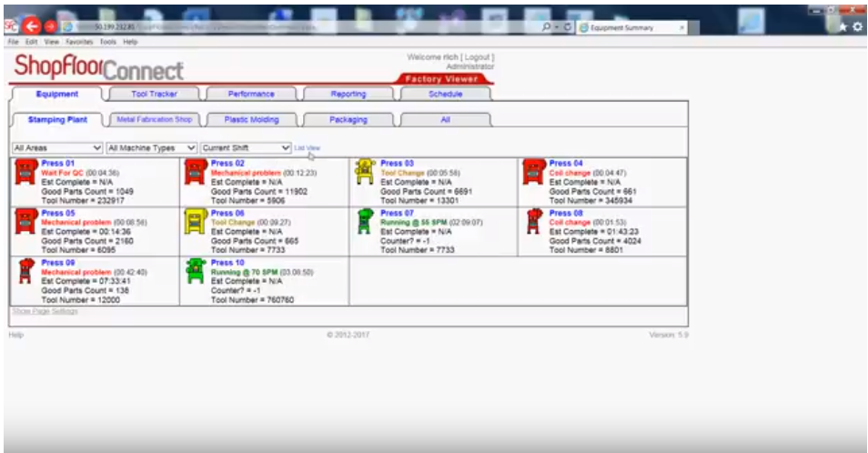Click the red Press 09 machine icon
The image size is (868, 453).
click(x=25, y=270)
